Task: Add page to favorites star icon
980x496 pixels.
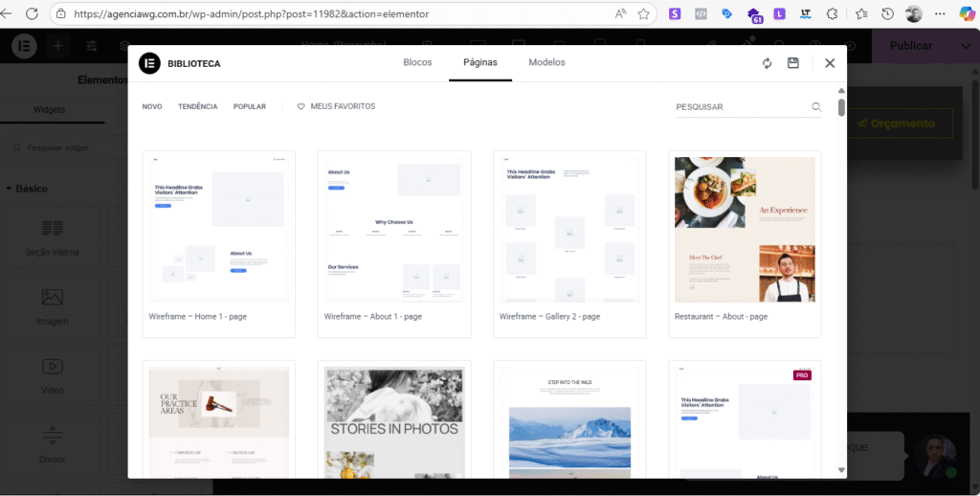Action: (x=643, y=13)
